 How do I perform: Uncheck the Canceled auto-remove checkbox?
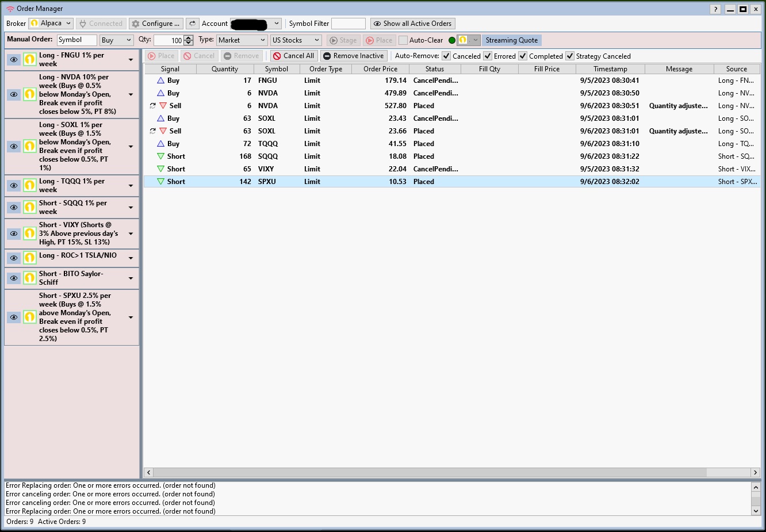446,56
